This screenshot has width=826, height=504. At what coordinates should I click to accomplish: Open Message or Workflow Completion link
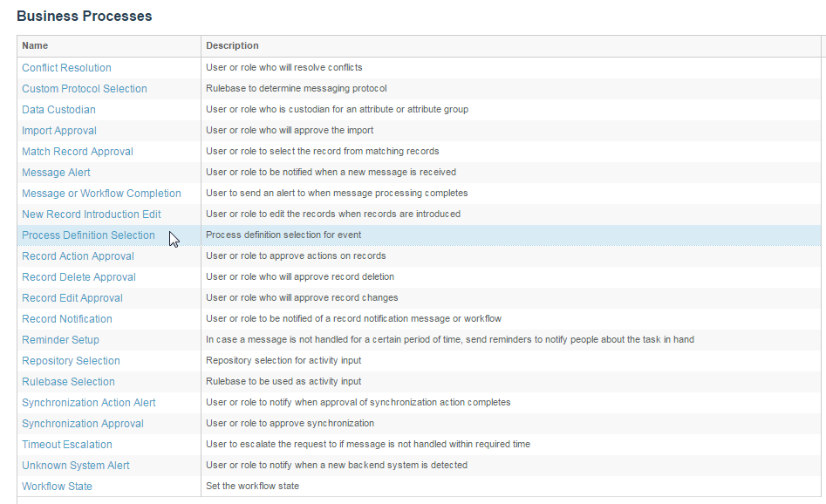(101, 194)
